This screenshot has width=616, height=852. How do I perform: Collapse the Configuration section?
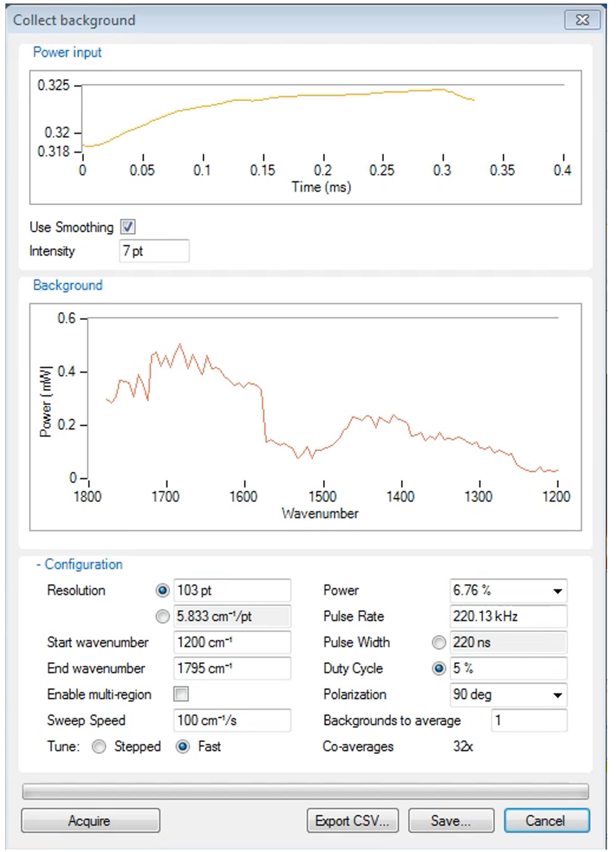79,565
